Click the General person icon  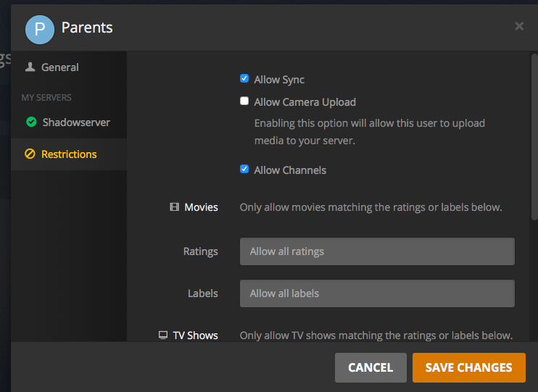pos(30,67)
